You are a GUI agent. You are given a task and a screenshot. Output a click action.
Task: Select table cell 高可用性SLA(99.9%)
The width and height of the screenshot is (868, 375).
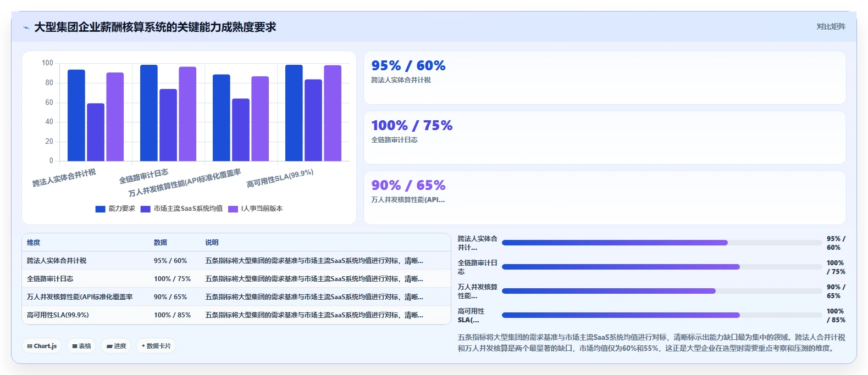pos(58,315)
